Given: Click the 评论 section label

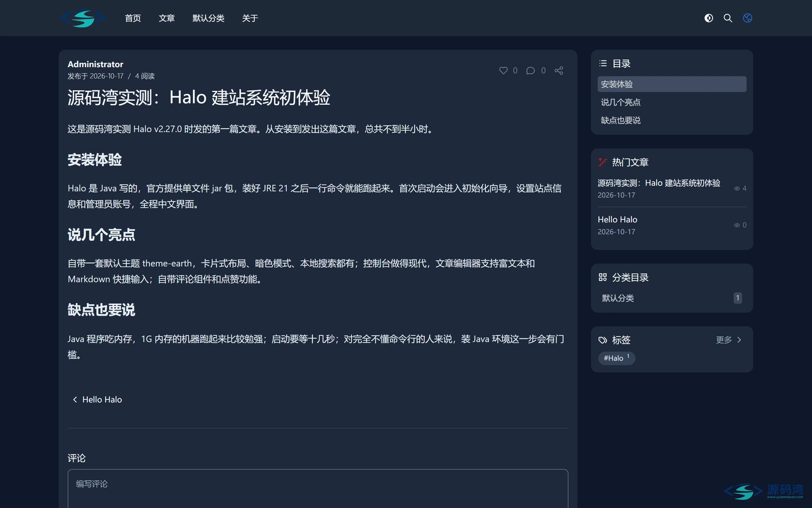Looking at the screenshot, I should click(77, 458).
